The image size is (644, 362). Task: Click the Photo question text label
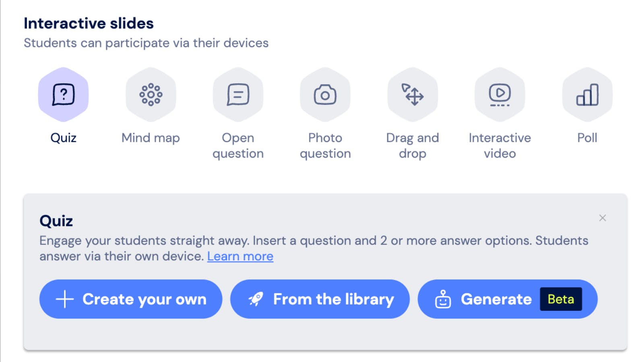325,146
